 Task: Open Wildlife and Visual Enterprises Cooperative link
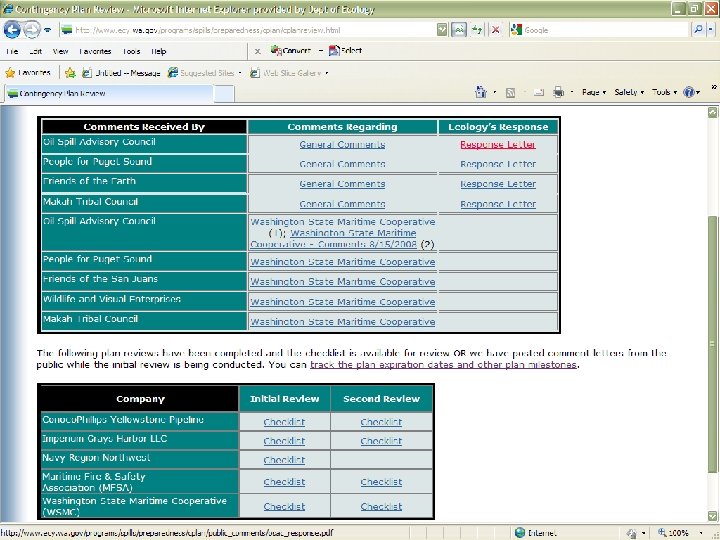pos(343,302)
